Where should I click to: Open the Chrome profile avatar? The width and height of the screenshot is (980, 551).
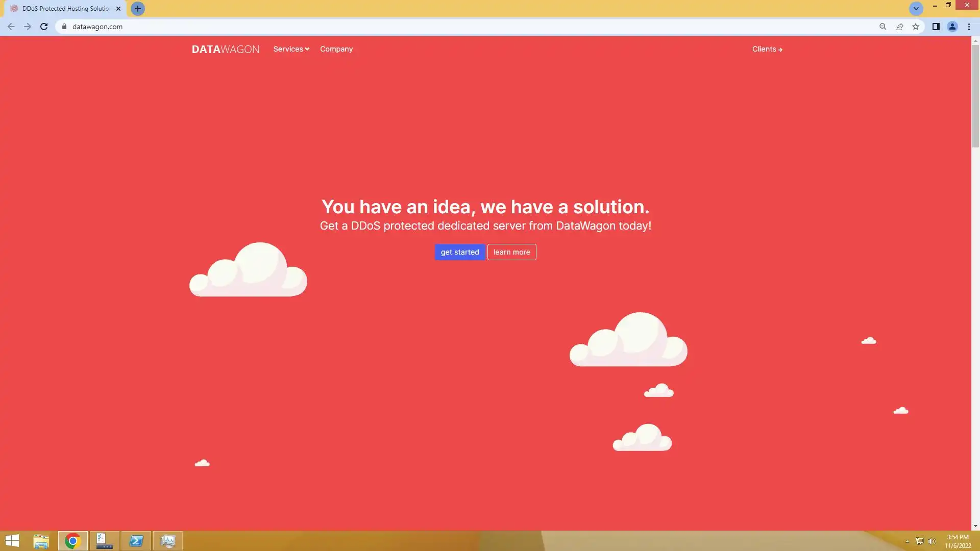tap(952, 27)
